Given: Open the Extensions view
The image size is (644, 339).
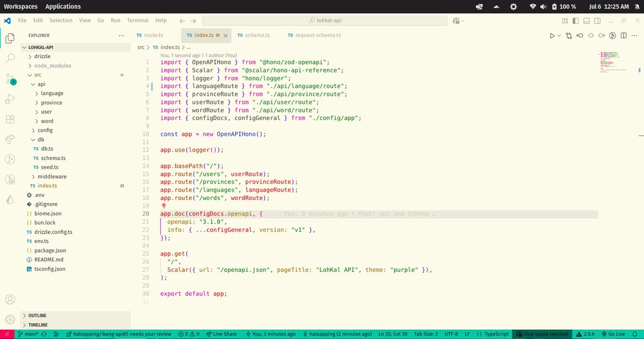Looking at the screenshot, I should [x=10, y=119].
